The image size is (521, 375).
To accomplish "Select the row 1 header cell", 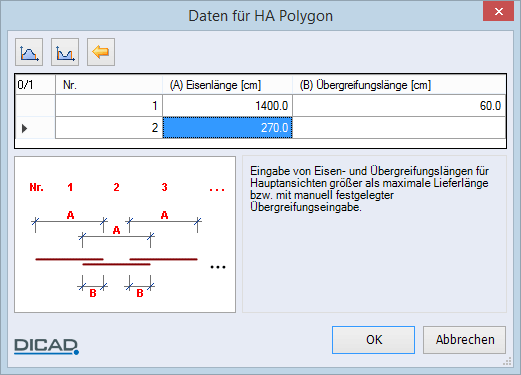I will pyautogui.click(x=35, y=106).
